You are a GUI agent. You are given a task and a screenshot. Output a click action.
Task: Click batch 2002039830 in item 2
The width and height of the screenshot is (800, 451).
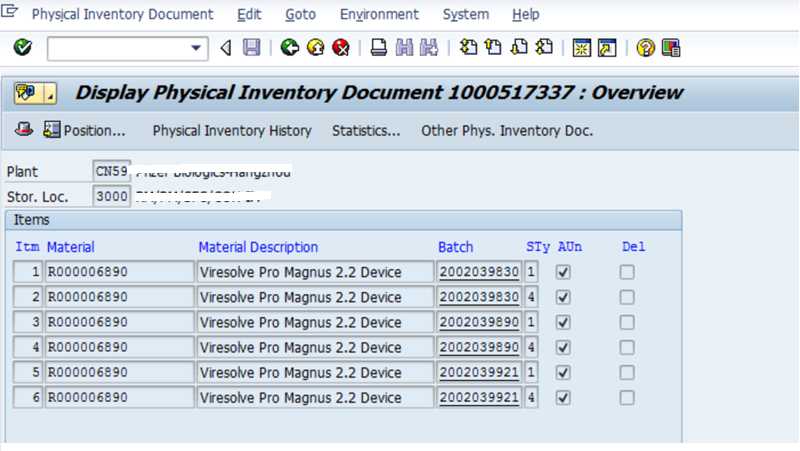(479, 297)
